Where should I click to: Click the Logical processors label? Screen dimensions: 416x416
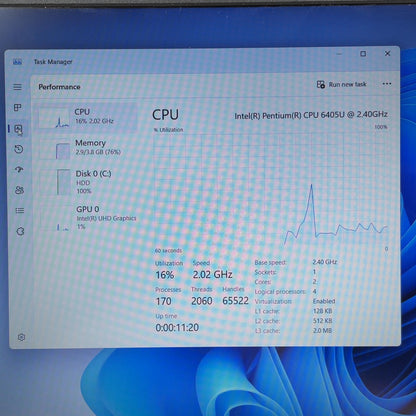(280, 292)
